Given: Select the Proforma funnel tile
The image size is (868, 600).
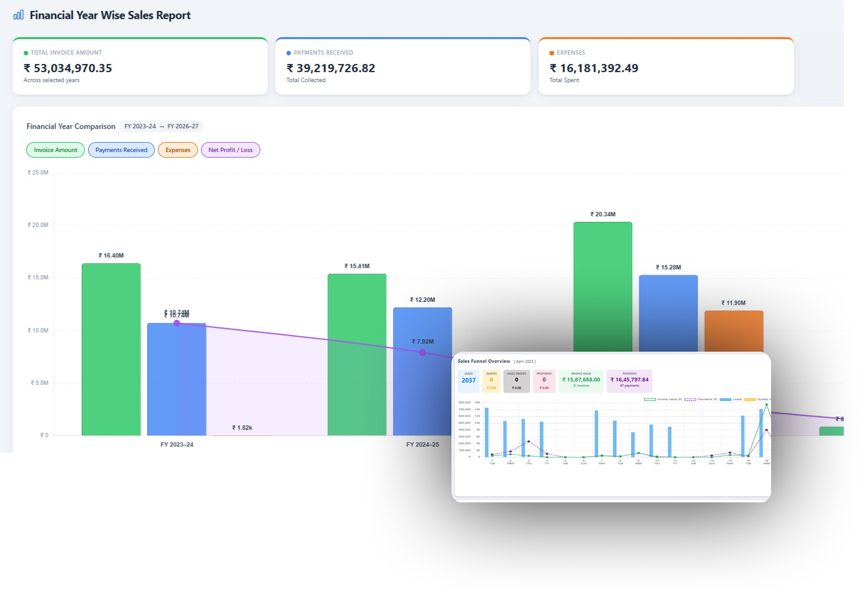Looking at the screenshot, I should coord(544,381).
